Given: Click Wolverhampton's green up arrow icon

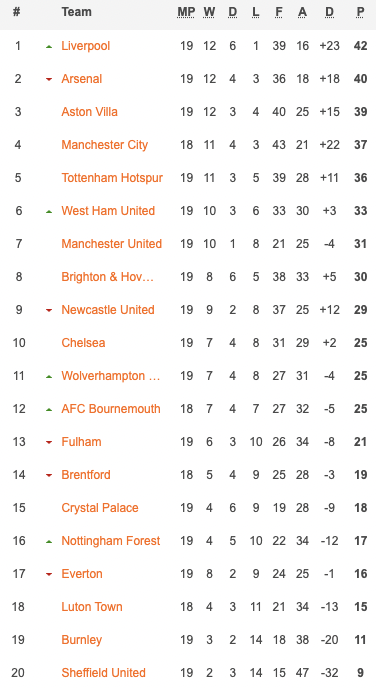Looking at the screenshot, I should pyautogui.click(x=49, y=376).
